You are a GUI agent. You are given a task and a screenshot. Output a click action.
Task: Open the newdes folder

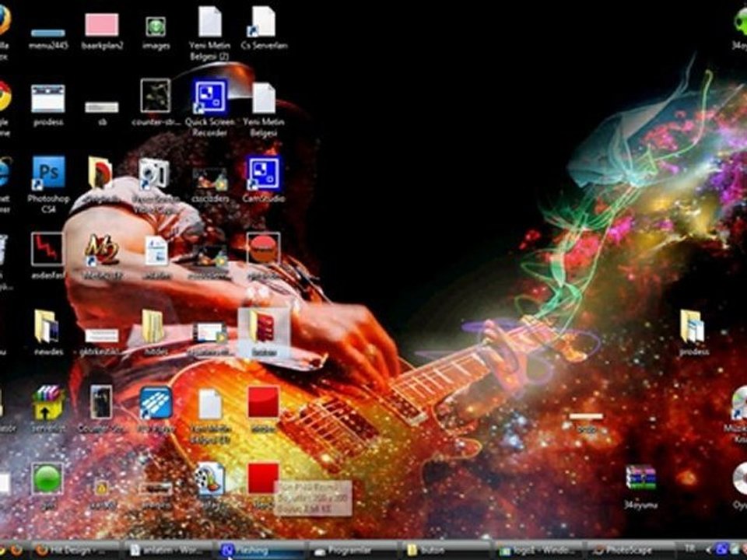47,327
